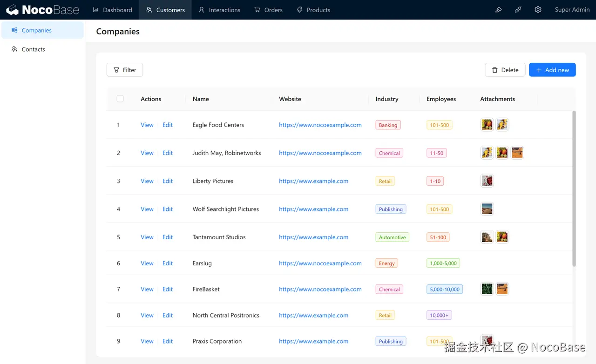
Task: Open the UI editor highlighter icon
Action: 498,10
